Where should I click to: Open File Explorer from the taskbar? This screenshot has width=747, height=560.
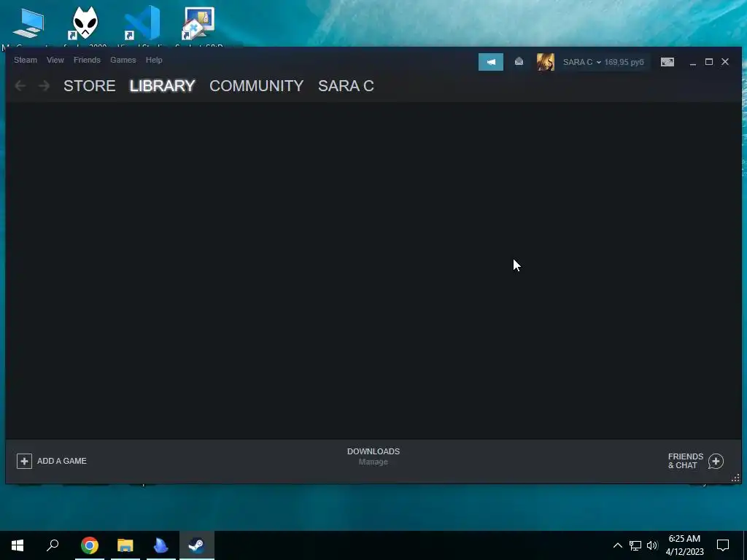click(125, 545)
